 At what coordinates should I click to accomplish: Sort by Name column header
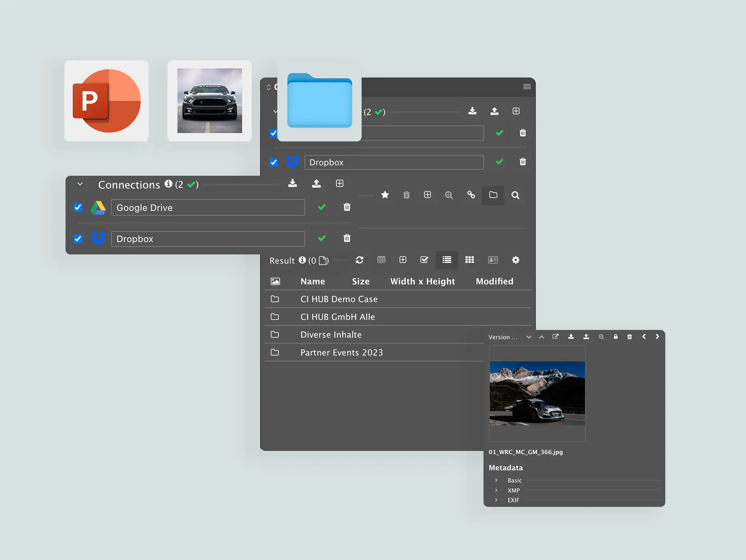pos(313,281)
